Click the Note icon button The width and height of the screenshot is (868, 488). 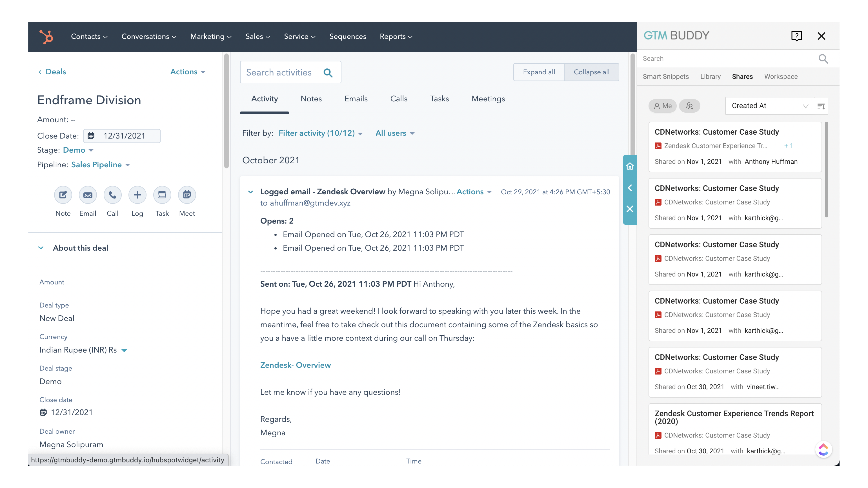coord(63,195)
